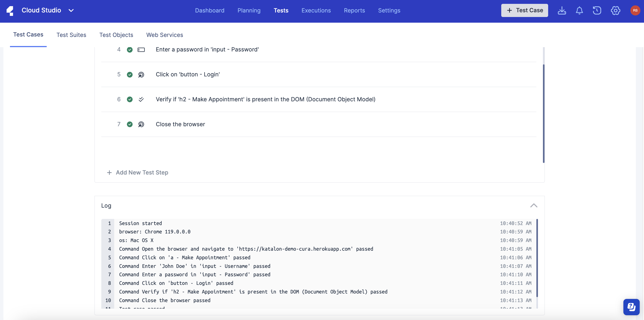This screenshot has width=644, height=320.
Task: Click the browser action icon on step 7
Action: pyautogui.click(x=141, y=124)
